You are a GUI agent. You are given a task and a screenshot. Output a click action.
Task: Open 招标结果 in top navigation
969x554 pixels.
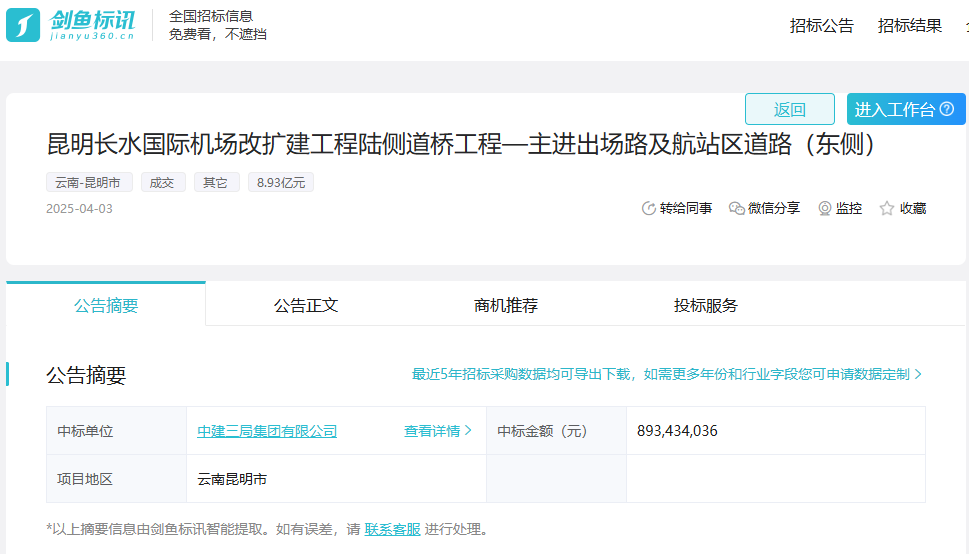tap(910, 26)
